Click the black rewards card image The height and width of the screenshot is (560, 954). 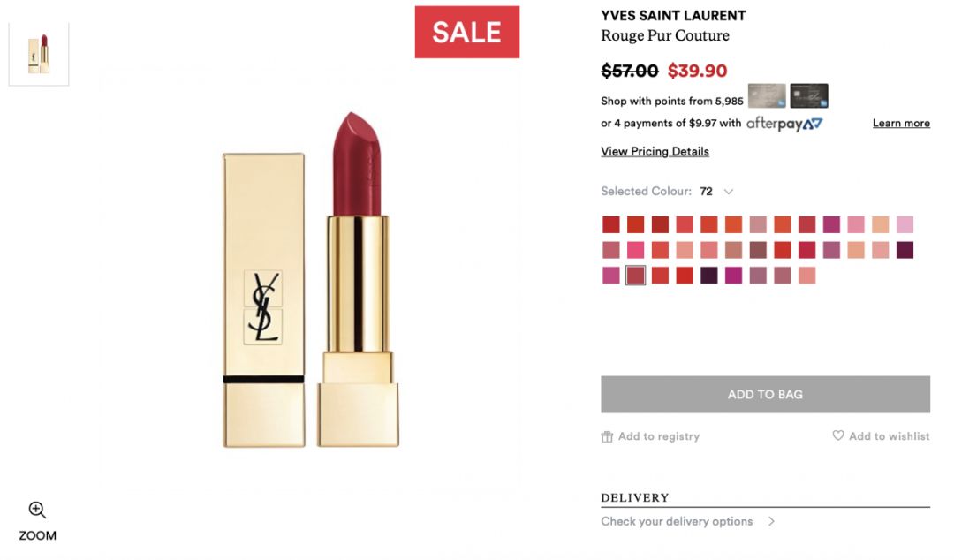(808, 95)
